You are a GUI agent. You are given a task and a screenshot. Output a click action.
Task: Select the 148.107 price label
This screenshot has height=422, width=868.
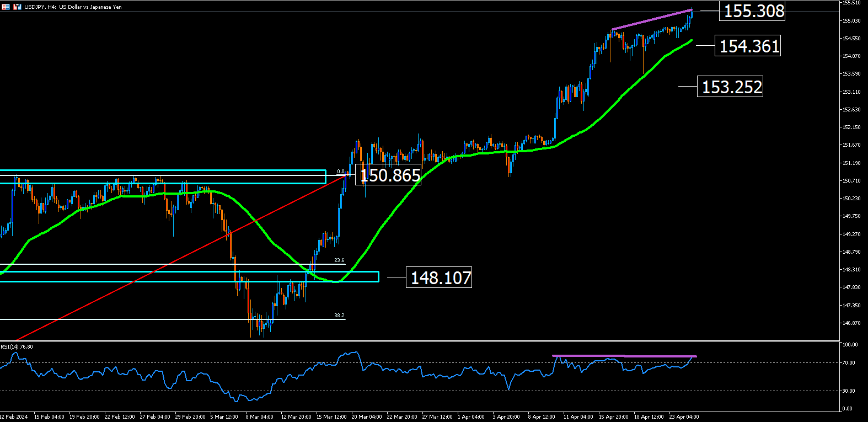click(x=440, y=277)
